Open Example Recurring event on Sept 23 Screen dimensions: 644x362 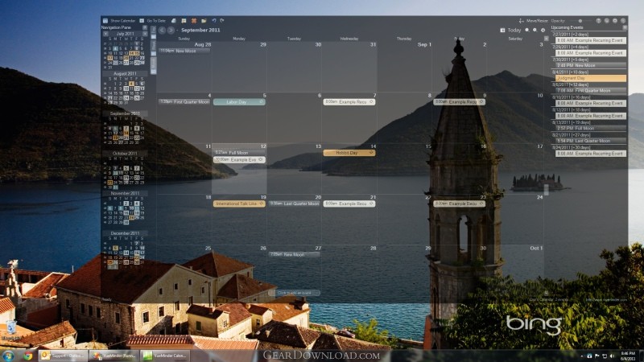459,204
